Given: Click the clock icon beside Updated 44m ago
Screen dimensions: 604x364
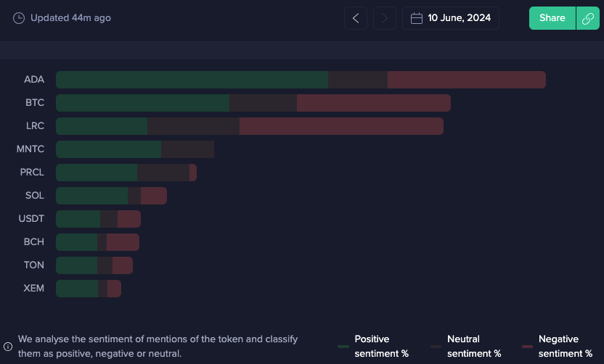Looking at the screenshot, I should pyautogui.click(x=19, y=18).
